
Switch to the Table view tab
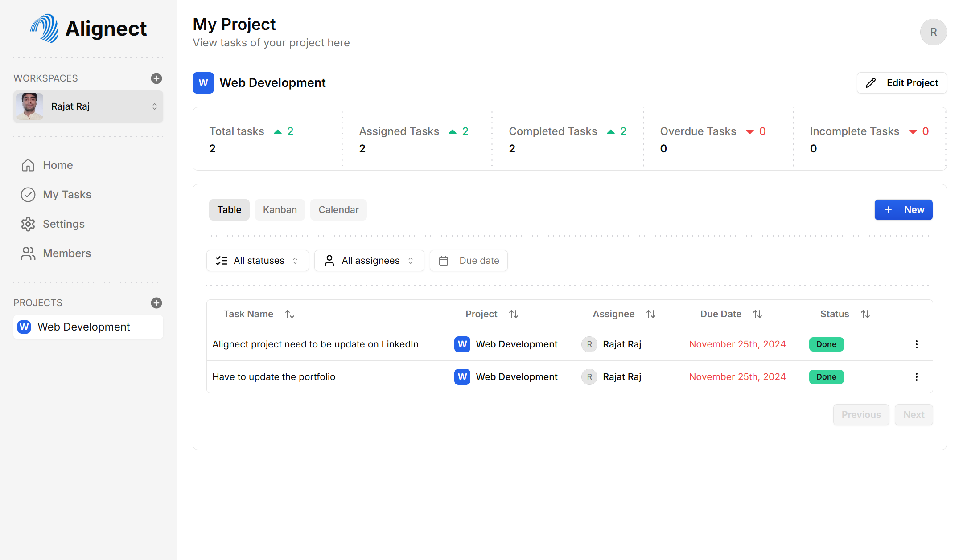tap(229, 210)
